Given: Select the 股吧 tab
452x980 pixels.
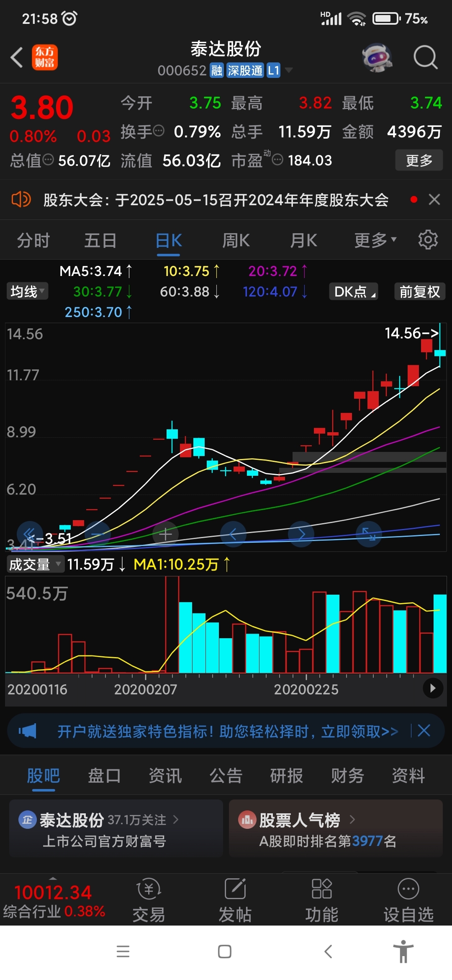Looking at the screenshot, I should (44, 776).
